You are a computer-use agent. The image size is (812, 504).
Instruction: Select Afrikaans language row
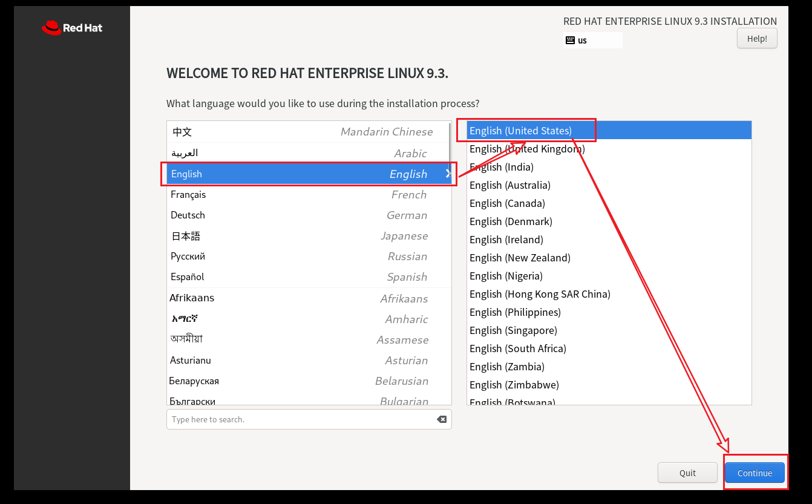pos(309,298)
